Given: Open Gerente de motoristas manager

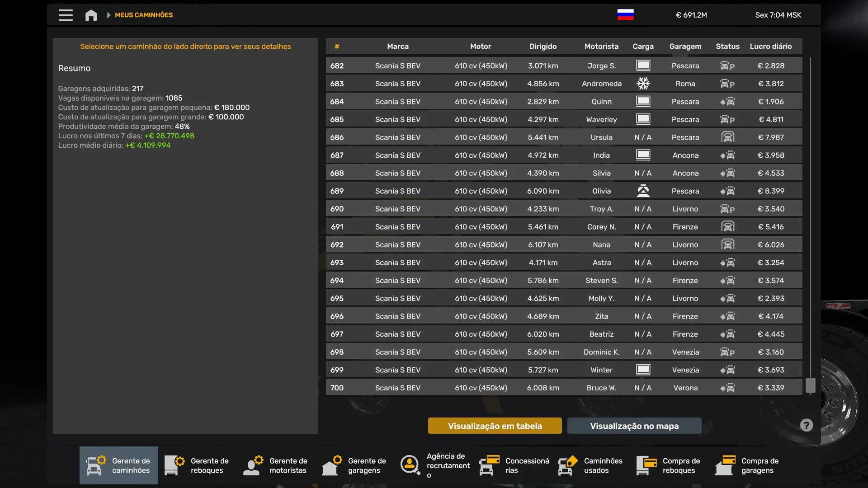Looking at the screenshot, I should coord(276,465).
